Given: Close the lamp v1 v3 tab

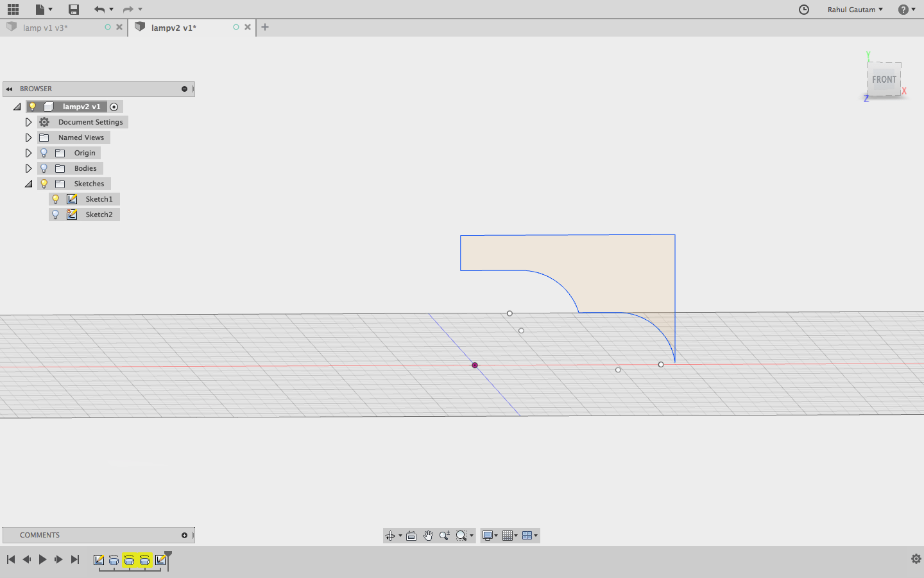Looking at the screenshot, I should 119,27.
